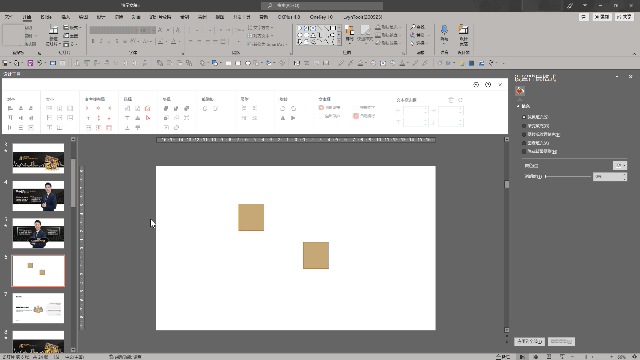Click the Italic formatting button
The image size is (640, 360).
101,41
